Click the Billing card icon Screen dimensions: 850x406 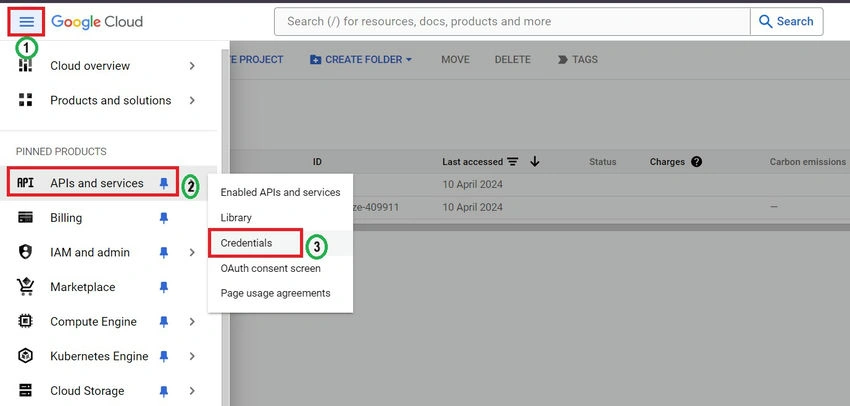25,218
